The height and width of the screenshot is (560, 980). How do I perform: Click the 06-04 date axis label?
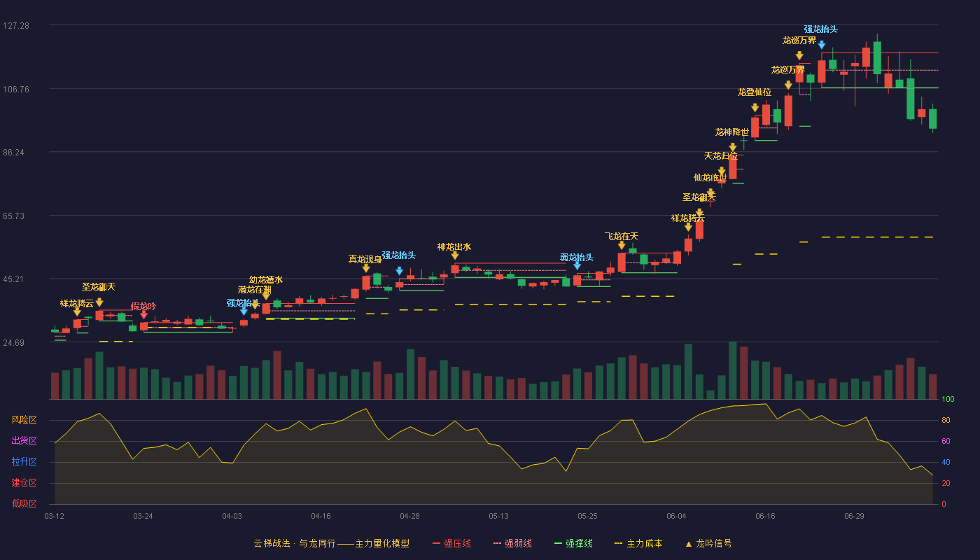pos(677,516)
